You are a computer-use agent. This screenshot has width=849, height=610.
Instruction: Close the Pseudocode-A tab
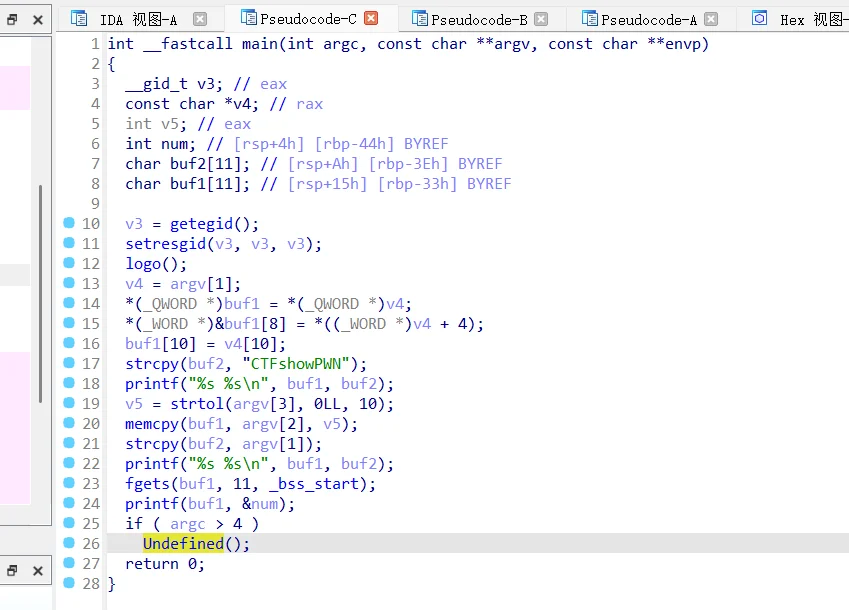[x=711, y=19]
